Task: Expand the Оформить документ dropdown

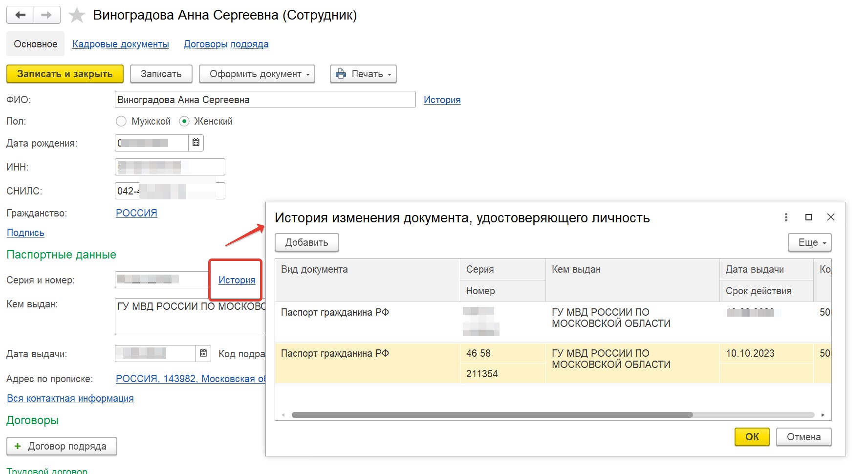Action: [x=257, y=74]
